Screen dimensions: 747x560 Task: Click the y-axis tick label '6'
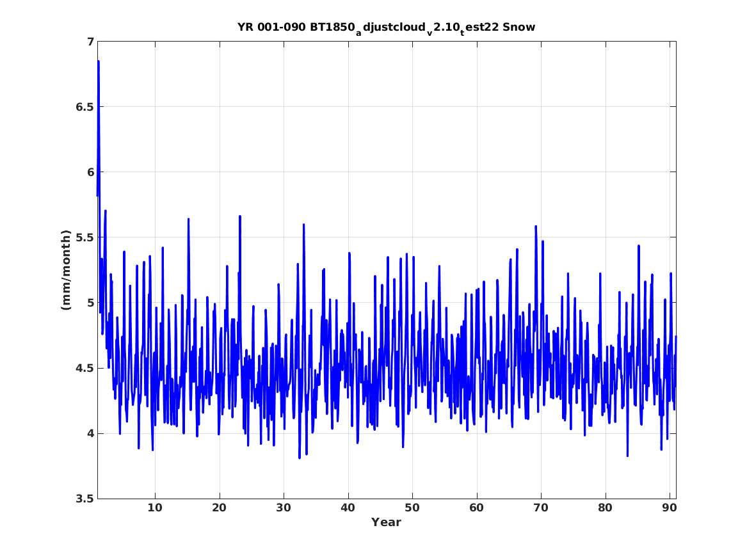90,172
